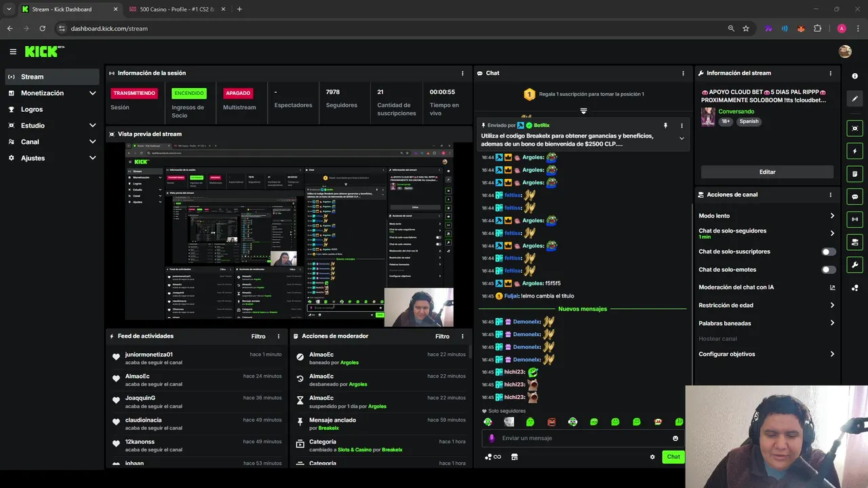The width and height of the screenshot is (868, 488).
Task: Toggle the moderator actions panel icon
Action: 854,242
